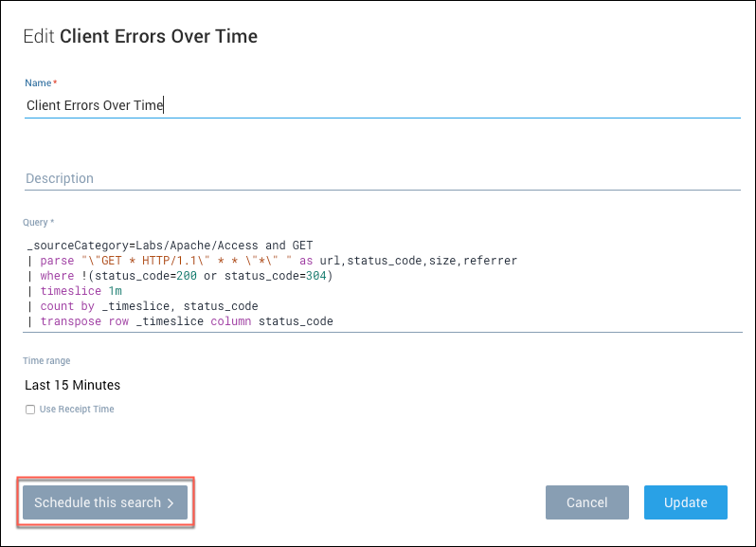
Task: Enable the Use Receipt Time checkbox
Action: [x=30, y=410]
